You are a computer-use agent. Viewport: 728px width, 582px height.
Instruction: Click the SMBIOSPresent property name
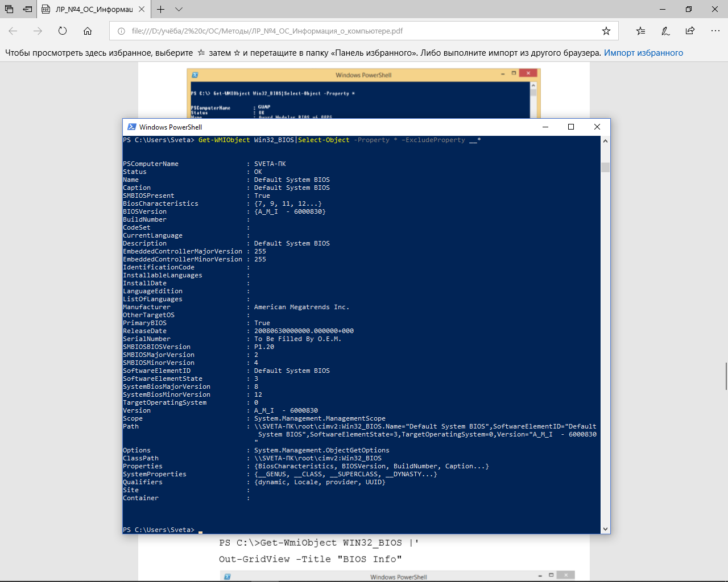[148, 196]
